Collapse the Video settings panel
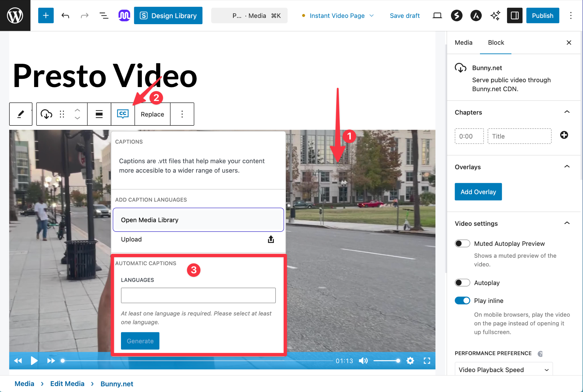This screenshot has height=392, width=583. click(567, 223)
